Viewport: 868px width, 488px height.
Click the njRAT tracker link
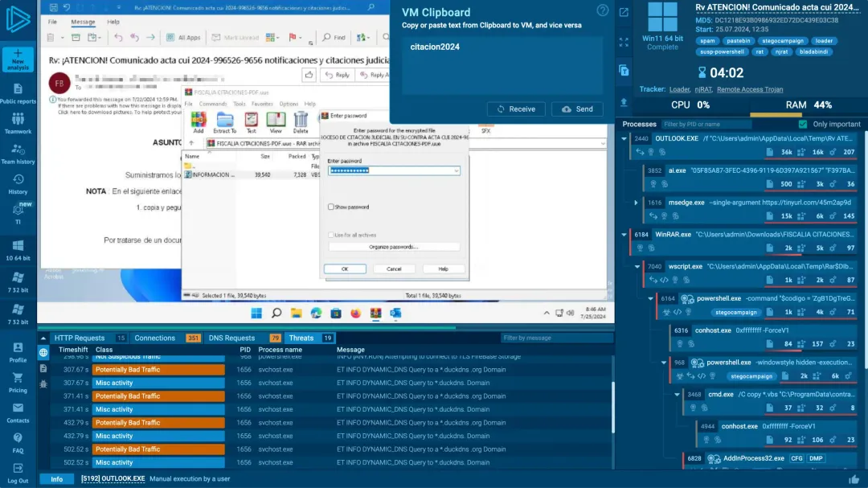click(703, 89)
